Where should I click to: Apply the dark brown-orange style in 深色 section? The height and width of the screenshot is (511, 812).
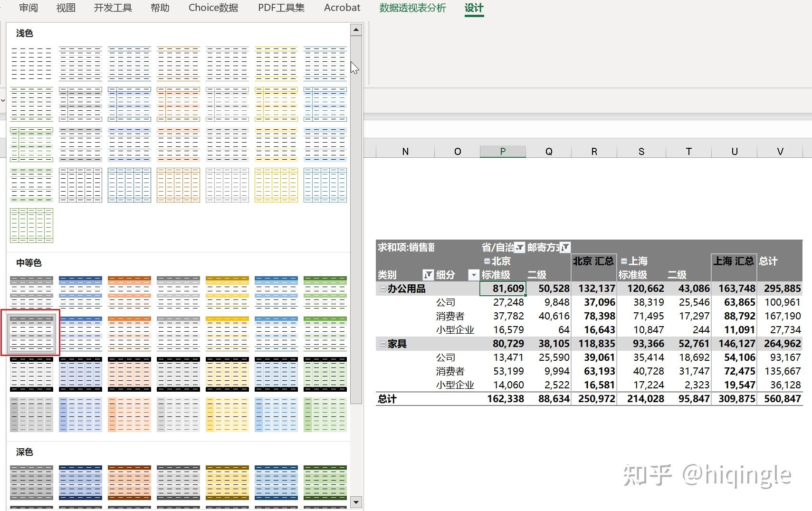point(129,482)
